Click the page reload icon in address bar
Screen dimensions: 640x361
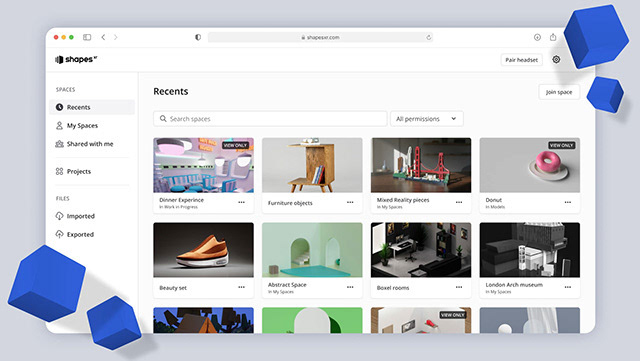(x=429, y=37)
